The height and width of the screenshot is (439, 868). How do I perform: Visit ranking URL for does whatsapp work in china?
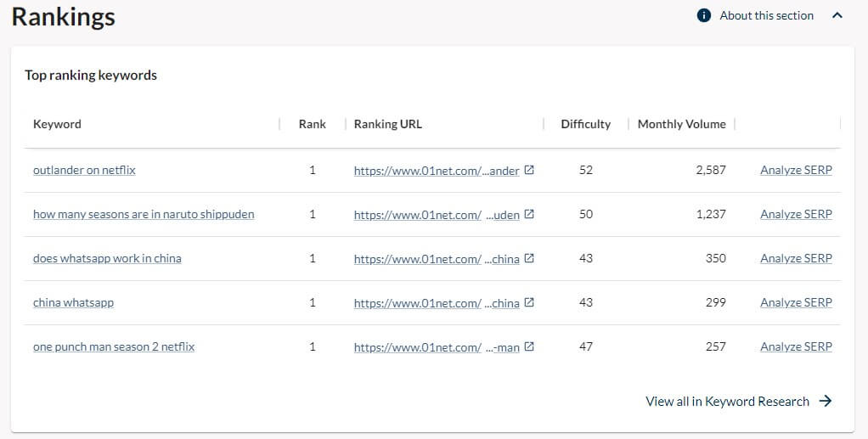tap(437, 259)
